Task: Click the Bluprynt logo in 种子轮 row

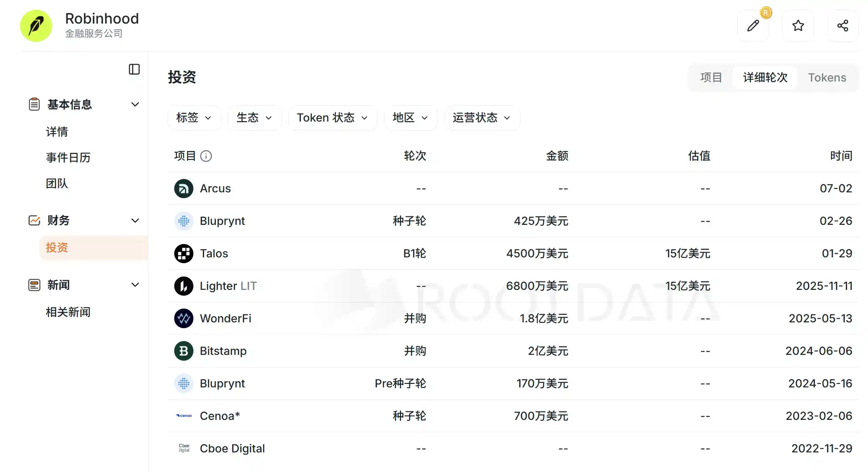Action: point(184,221)
